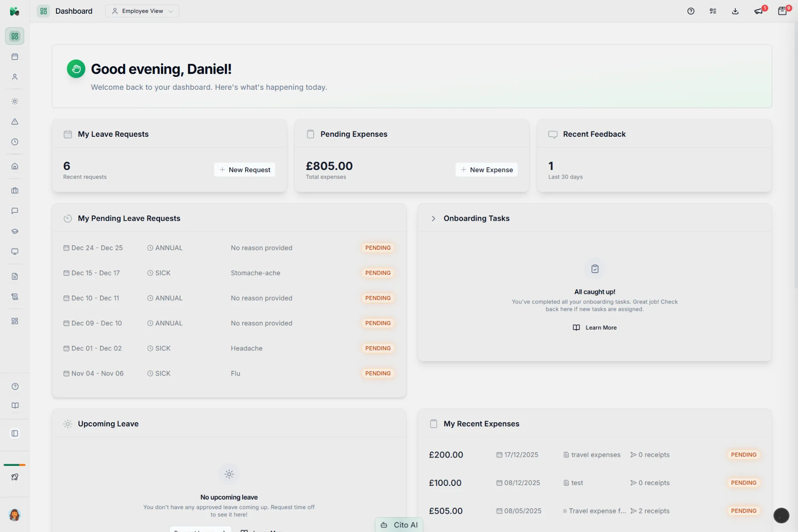Open the £505.00 expense with 2 receipts
Viewport: 798px width, 532px height.
(x=595, y=511)
